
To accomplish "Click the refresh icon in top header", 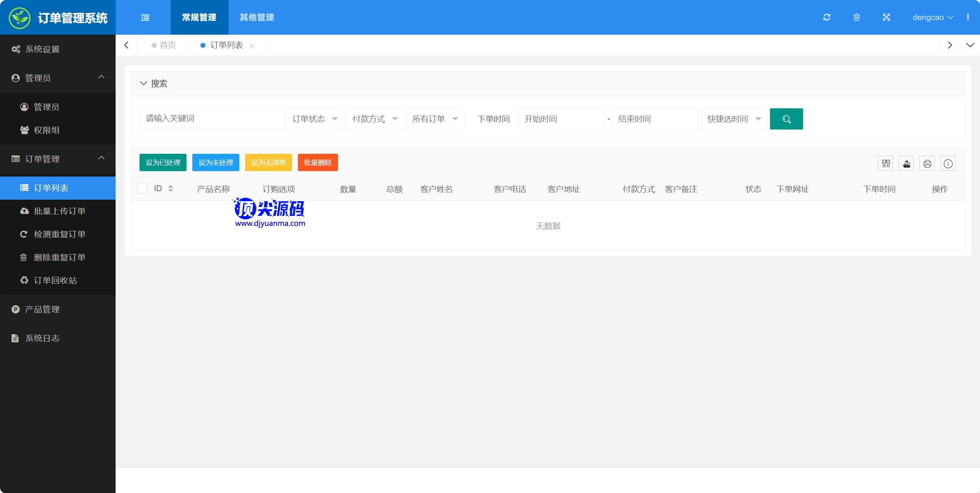I will tap(827, 17).
